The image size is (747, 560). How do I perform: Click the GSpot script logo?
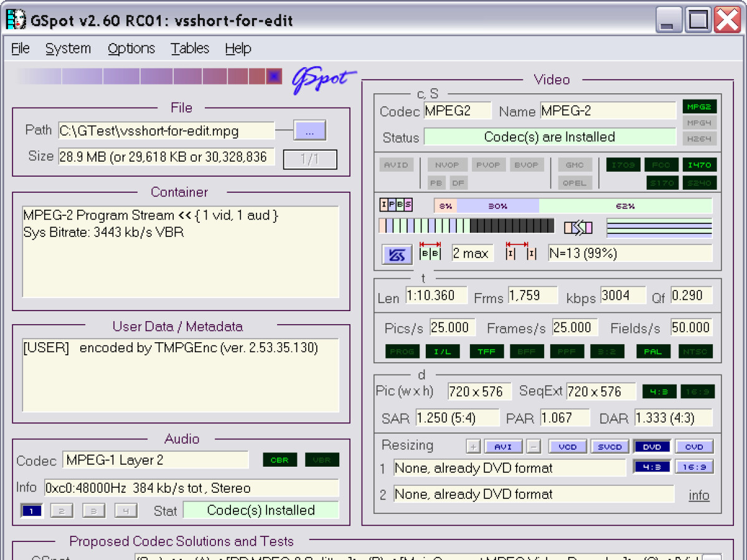[324, 80]
